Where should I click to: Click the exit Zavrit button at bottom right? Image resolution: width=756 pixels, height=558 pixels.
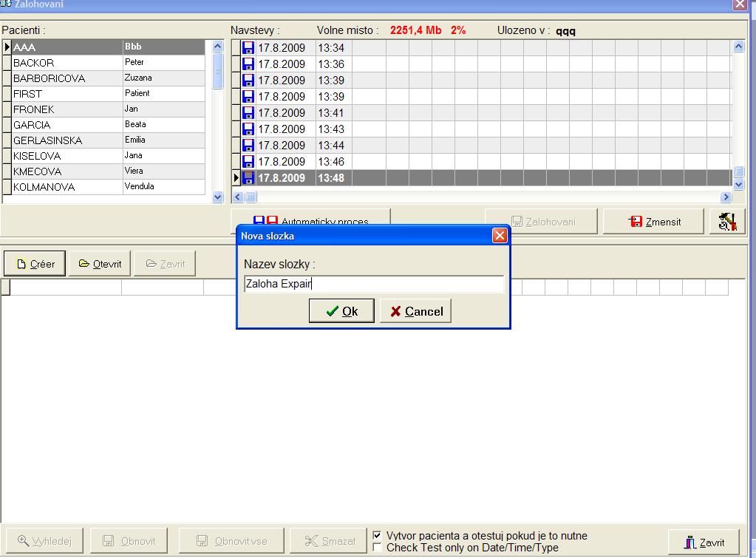pyautogui.click(x=704, y=542)
